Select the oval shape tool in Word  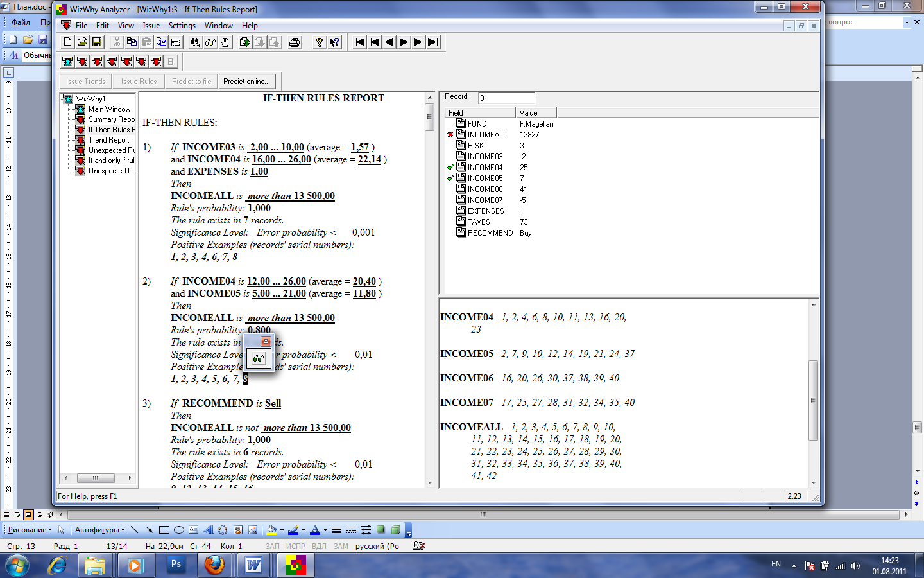tap(179, 530)
